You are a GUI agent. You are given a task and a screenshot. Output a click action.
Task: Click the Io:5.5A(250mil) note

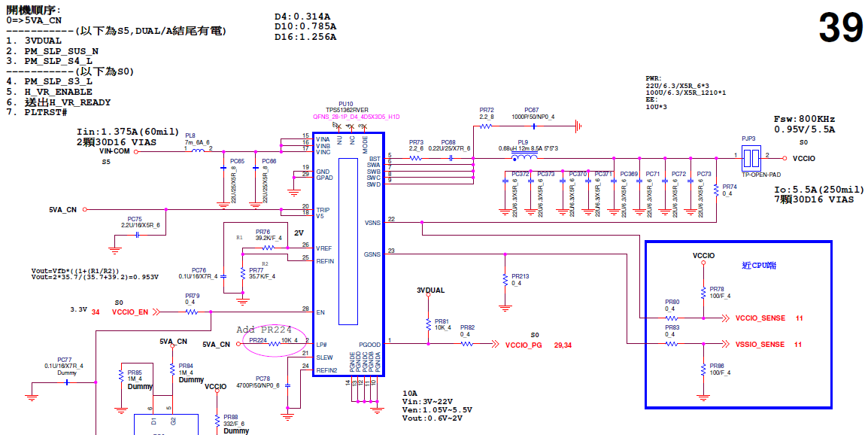click(819, 189)
